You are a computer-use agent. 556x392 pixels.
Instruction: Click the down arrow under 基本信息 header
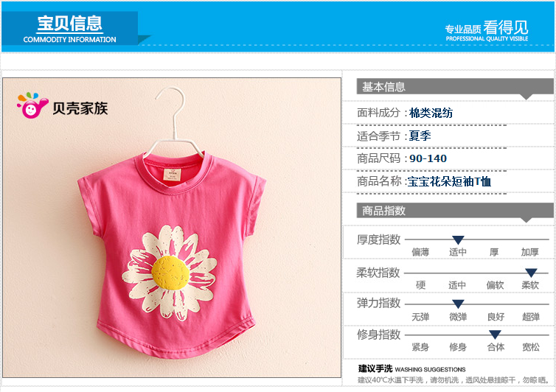tap(527, 97)
